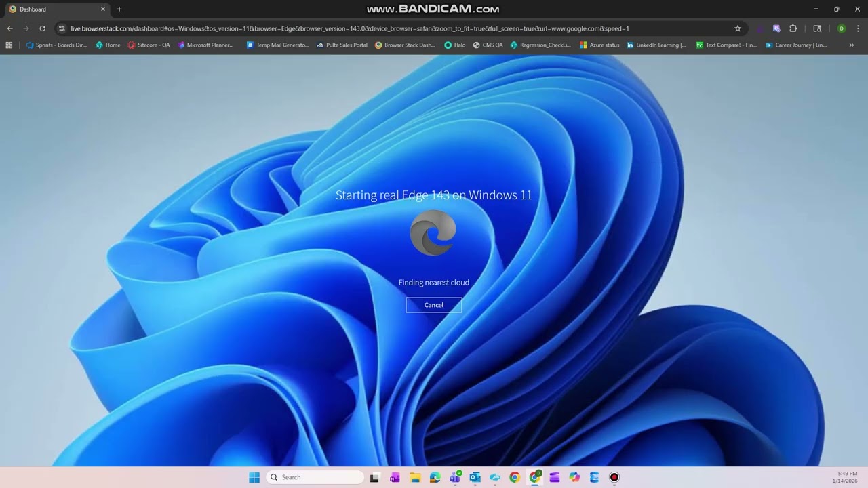This screenshot has width=868, height=488.
Task: Open the Chrome Extensions puzzle menu
Action: pos(793,28)
